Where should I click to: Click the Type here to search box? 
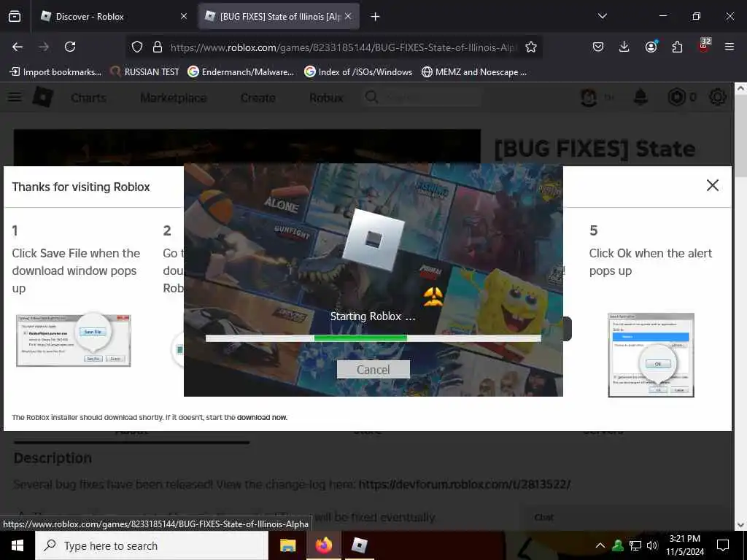tap(152, 545)
